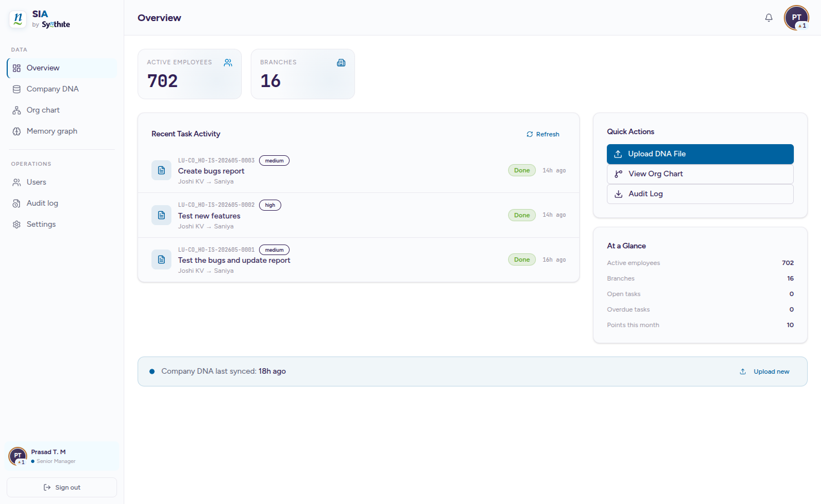Click Upload DNA File button
The height and width of the screenshot is (504, 821).
click(x=700, y=154)
